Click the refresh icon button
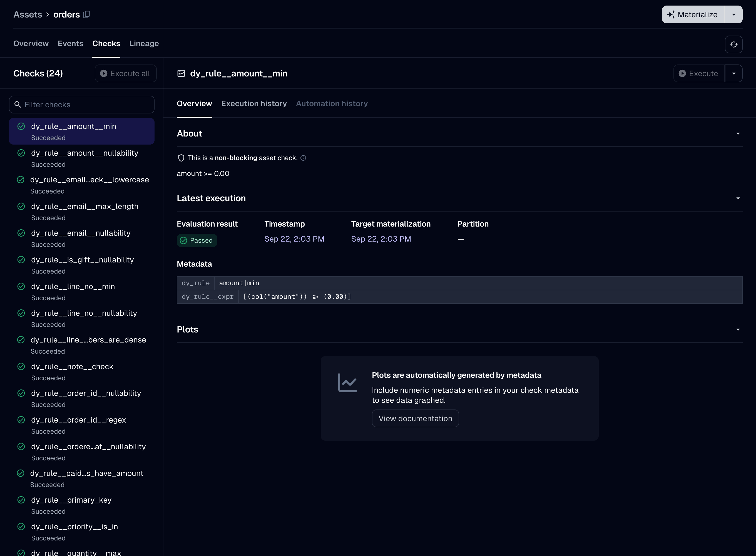Screen dimensions: 756x556 733,44
